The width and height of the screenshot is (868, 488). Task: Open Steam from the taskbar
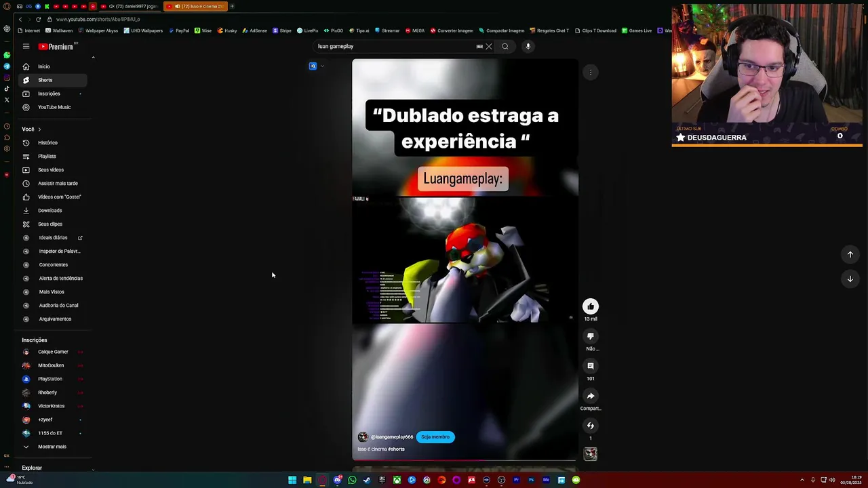[367, 480]
